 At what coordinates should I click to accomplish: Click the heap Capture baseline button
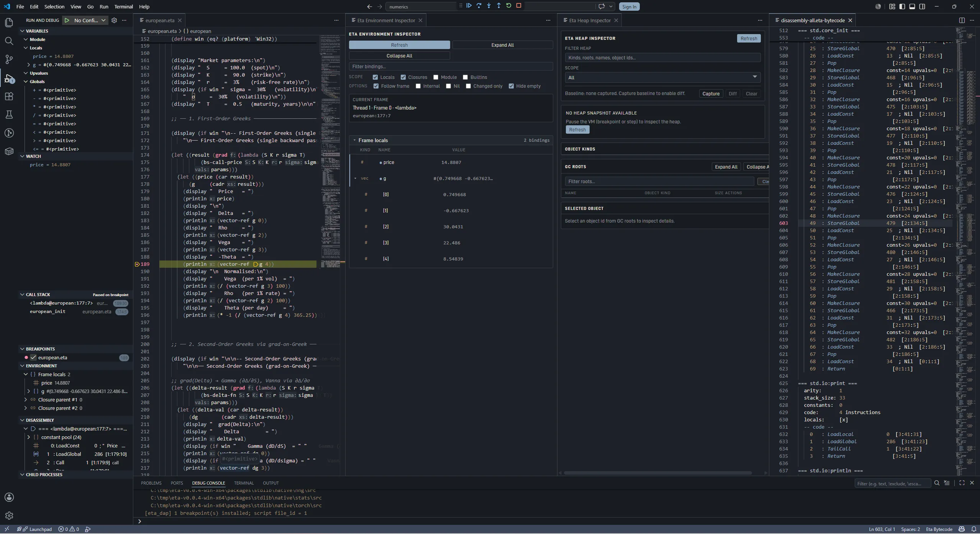pyautogui.click(x=711, y=93)
